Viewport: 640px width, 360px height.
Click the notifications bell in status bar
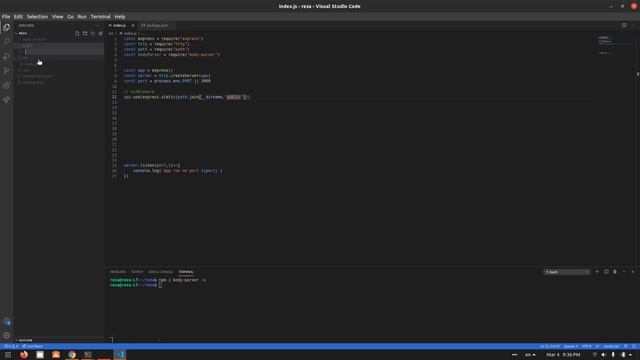click(634, 346)
